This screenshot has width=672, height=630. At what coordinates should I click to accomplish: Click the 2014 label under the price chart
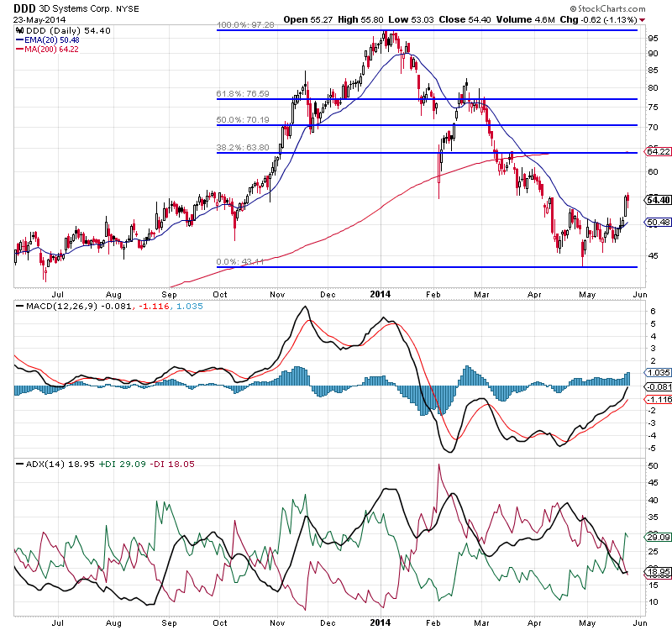381,294
